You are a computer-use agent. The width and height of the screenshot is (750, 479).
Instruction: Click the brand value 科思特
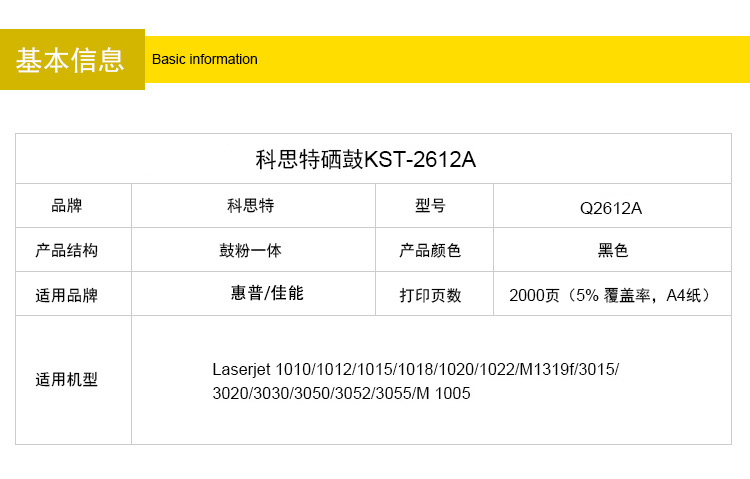[x=251, y=206]
